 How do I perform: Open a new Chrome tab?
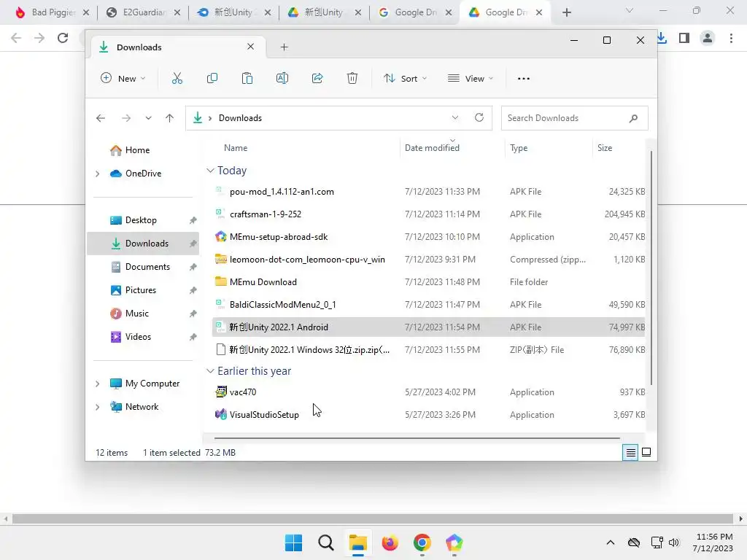pyautogui.click(x=566, y=12)
